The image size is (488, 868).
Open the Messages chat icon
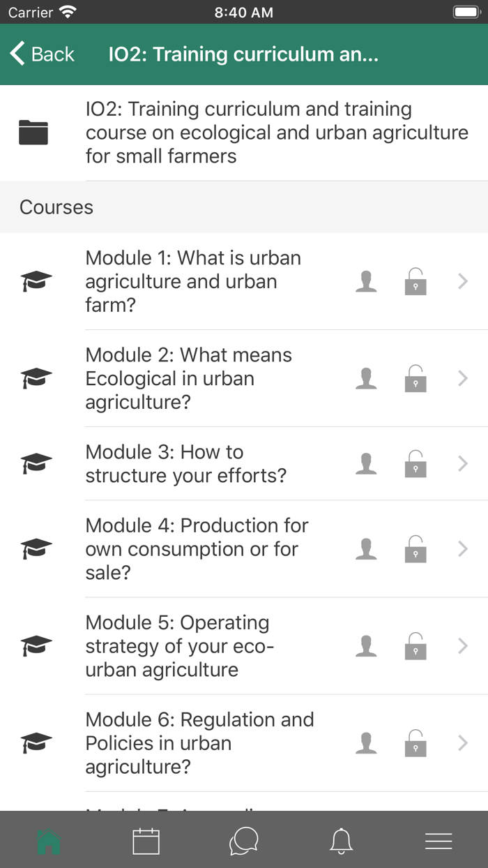[x=244, y=841]
